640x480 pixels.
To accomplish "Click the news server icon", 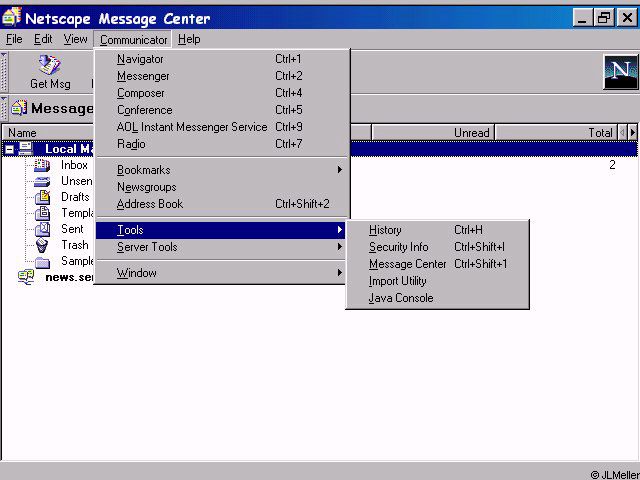I will click(26, 277).
